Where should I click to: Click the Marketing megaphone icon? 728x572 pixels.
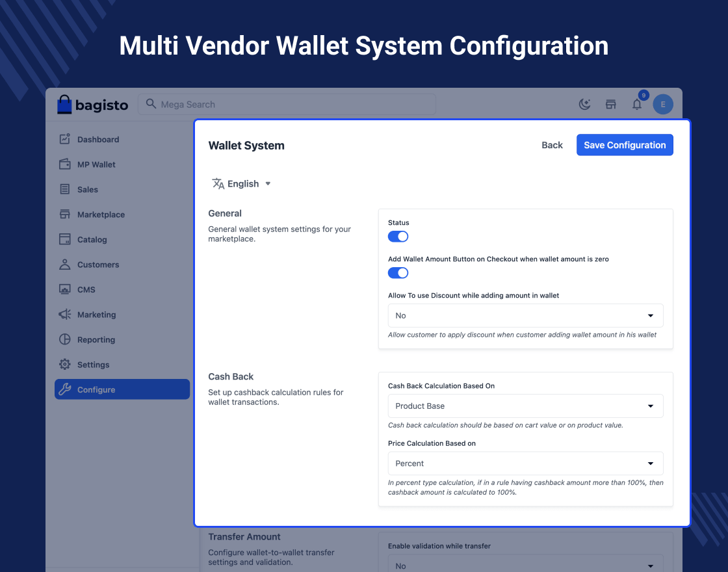coord(65,315)
